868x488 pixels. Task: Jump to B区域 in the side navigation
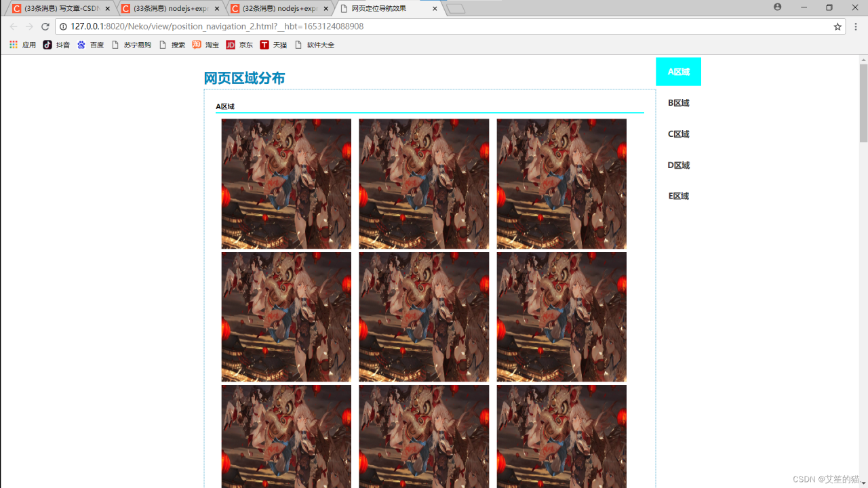coord(678,103)
